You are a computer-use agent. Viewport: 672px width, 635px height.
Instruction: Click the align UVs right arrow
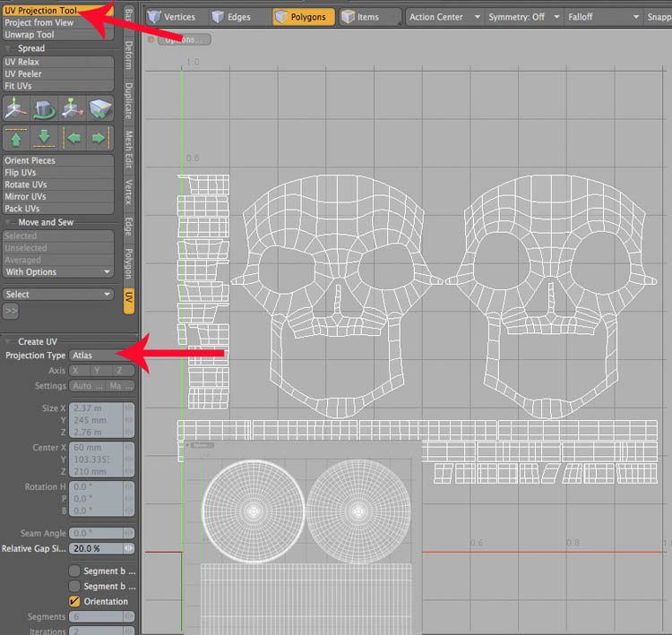coord(99,138)
